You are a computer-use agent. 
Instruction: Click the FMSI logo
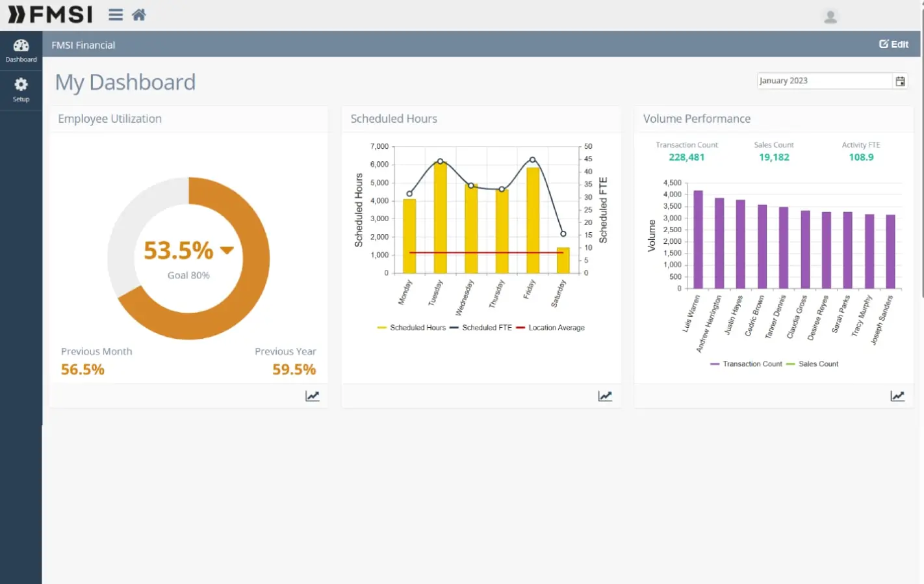pos(50,14)
